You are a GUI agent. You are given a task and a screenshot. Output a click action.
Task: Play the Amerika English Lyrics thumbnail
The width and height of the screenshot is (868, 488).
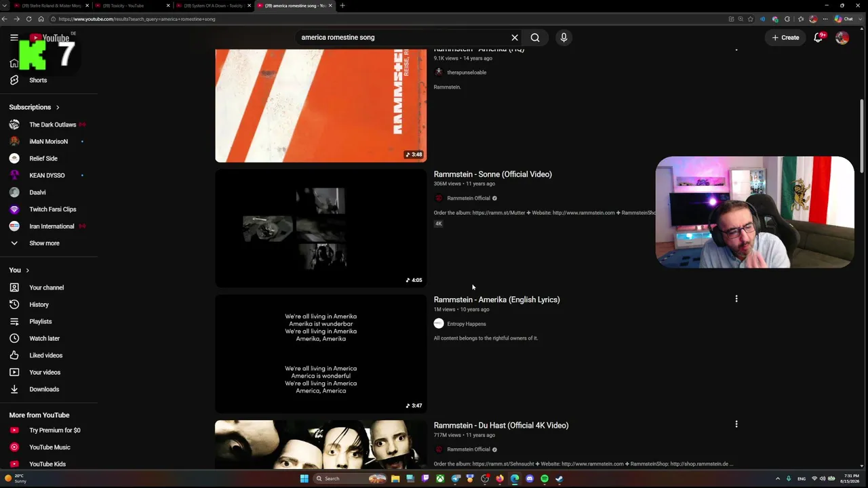[x=321, y=354]
